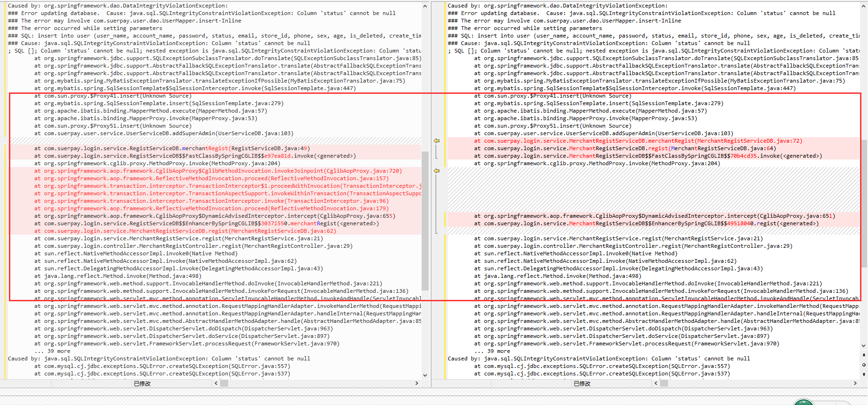Select left line MyBatisExceptionTranslator java:75
Screen dimensions: 868x405
click(x=219, y=81)
